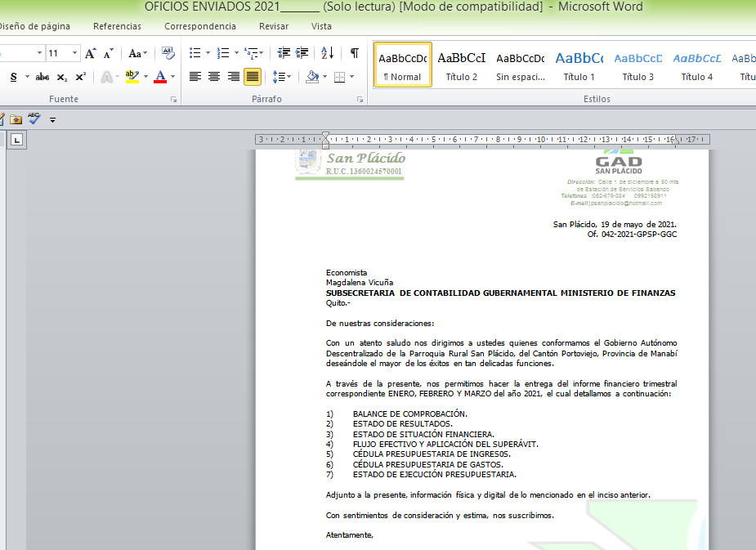Click the Grow Font icon
This screenshot has height=550, width=756.
pos(91,54)
